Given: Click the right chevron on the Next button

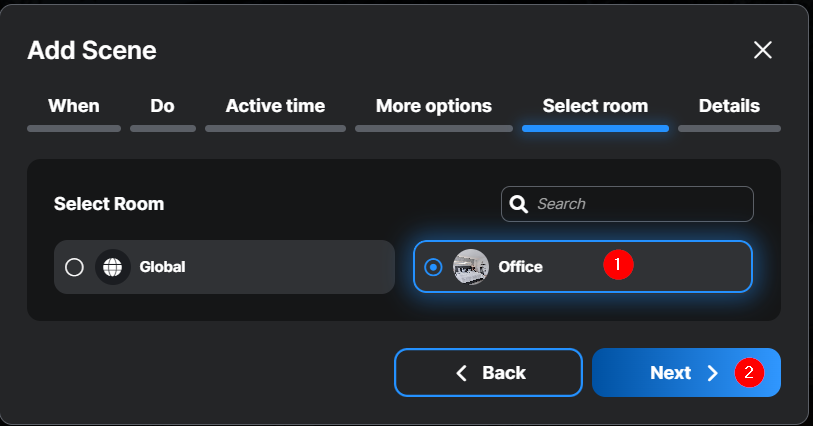Looking at the screenshot, I should point(713,373).
